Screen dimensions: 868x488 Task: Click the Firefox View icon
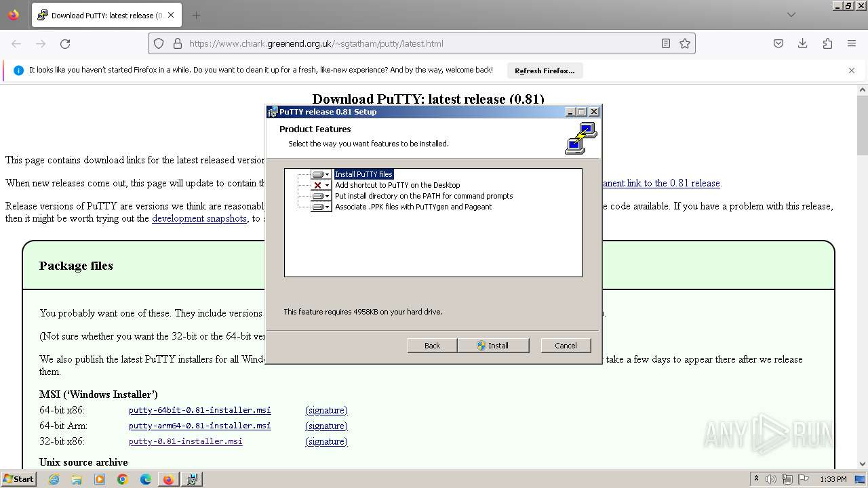pyautogui.click(x=14, y=15)
